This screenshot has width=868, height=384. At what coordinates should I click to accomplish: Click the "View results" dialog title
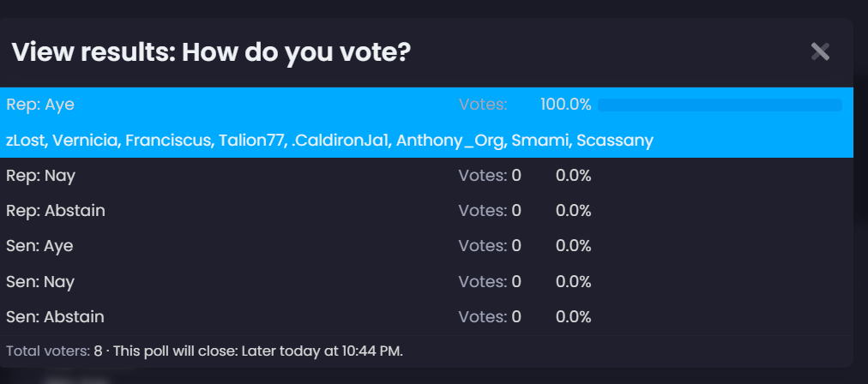click(211, 53)
